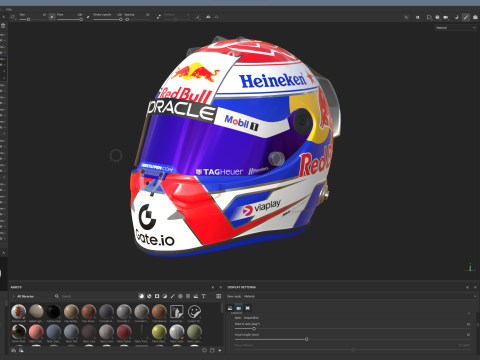Toggle the lazy mouse icon
This screenshot has width=480, height=360.
[x=158, y=17]
